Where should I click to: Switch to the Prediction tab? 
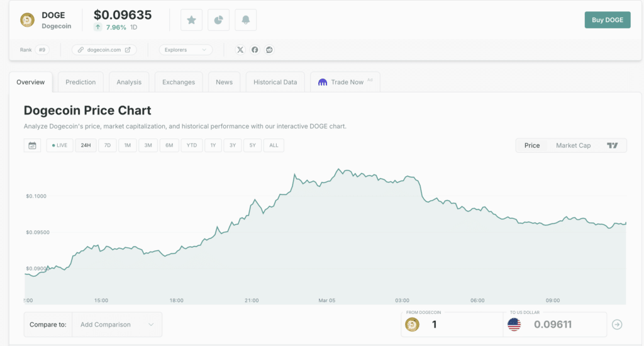tap(80, 82)
